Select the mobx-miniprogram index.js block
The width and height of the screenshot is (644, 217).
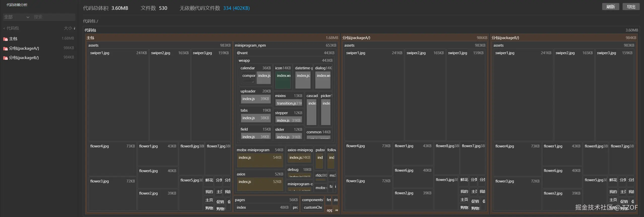(x=260, y=160)
